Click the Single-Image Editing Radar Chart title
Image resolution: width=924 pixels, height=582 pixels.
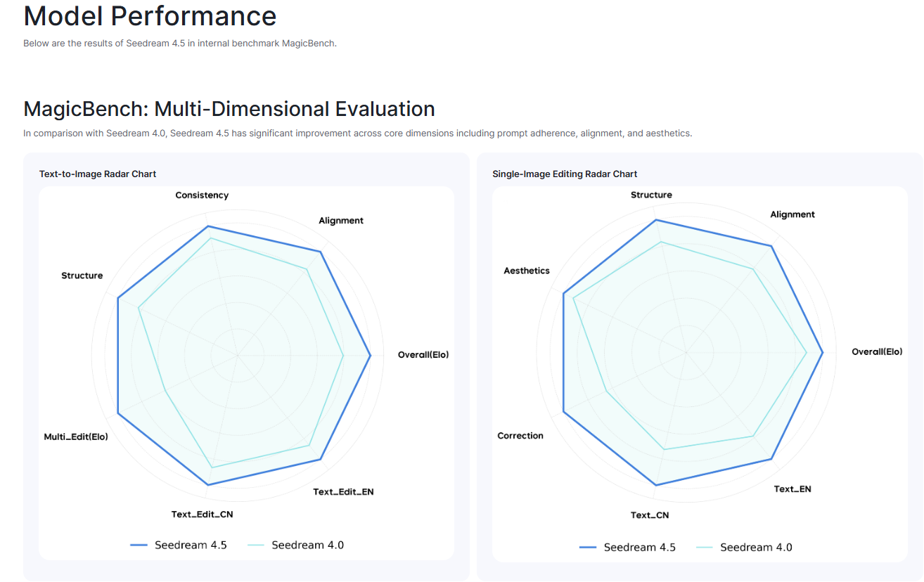(565, 174)
